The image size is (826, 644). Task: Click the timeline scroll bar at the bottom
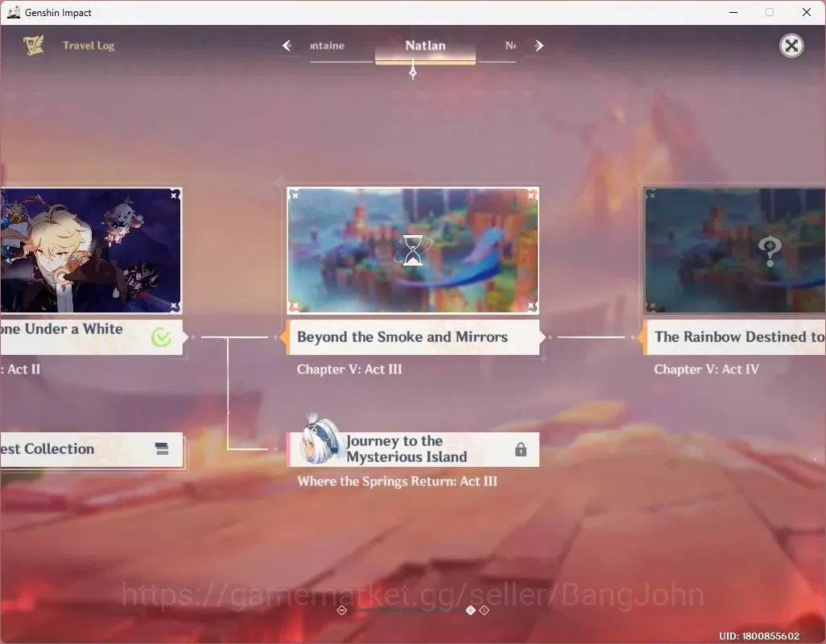[413, 610]
